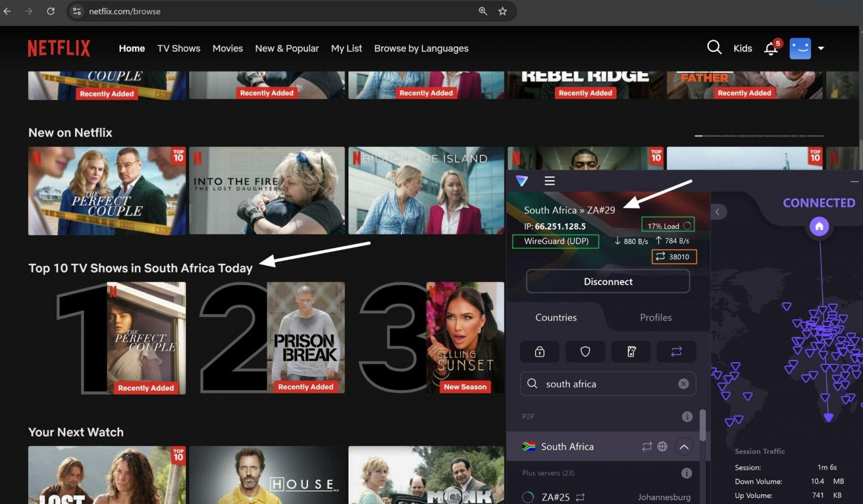Screen dimensions: 863x504
Task: Select the NetShield shield icon
Action: point(585,351)
